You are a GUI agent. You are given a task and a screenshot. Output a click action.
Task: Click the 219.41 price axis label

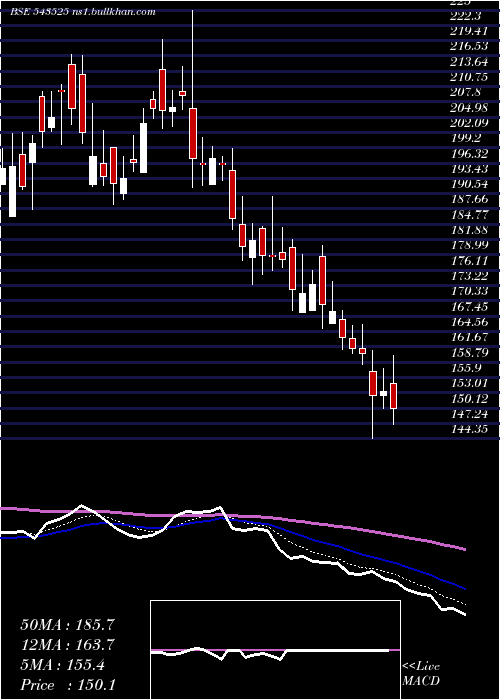468,31
